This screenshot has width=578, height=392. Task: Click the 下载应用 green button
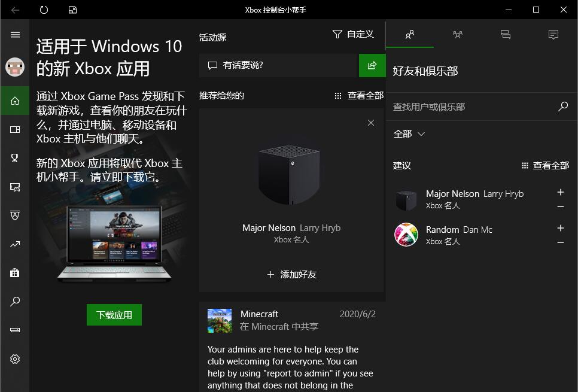114,315
